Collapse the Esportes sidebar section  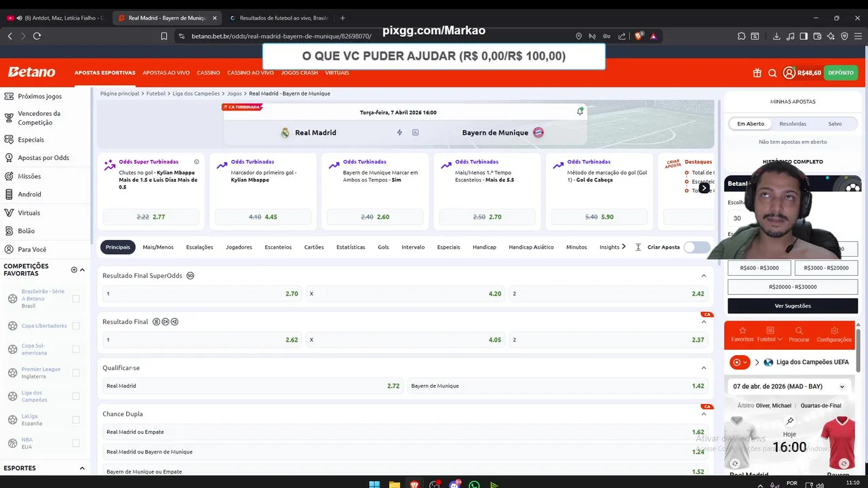pos(82,468)
